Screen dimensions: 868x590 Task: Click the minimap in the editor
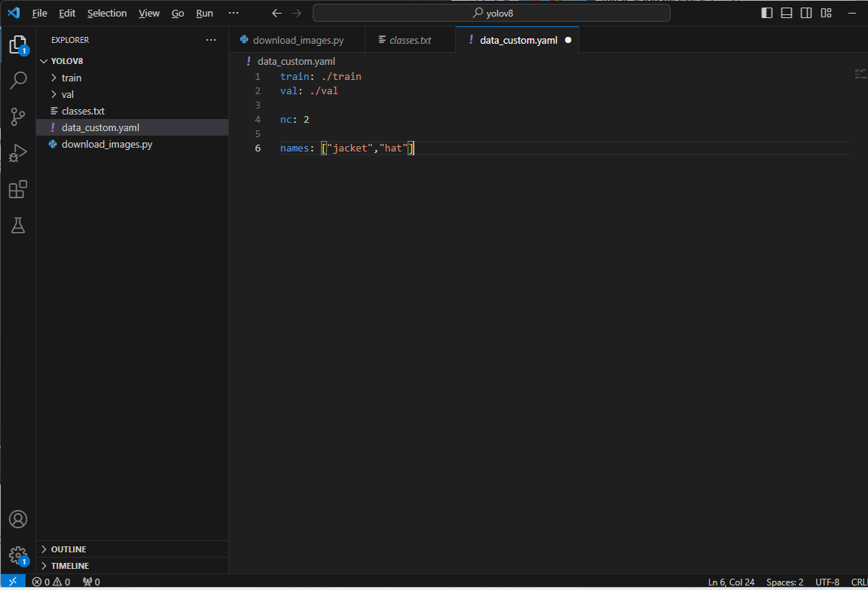click(x=860, y=74)
